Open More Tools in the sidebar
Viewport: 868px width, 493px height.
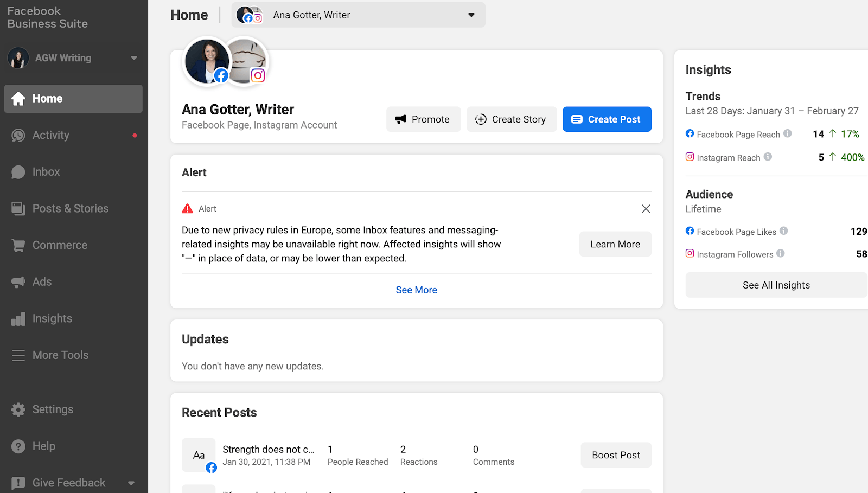pyautogui.click(x=60, y=355)
